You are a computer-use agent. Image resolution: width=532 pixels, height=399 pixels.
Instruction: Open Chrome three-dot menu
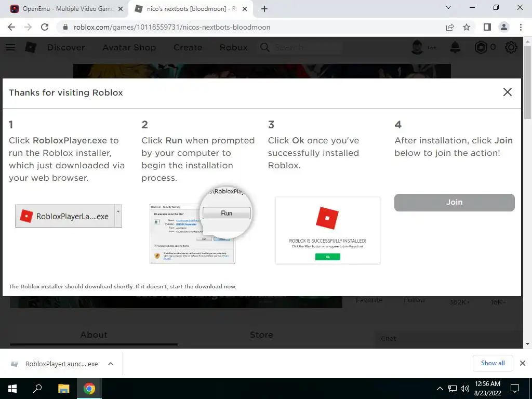pos(521,27)
